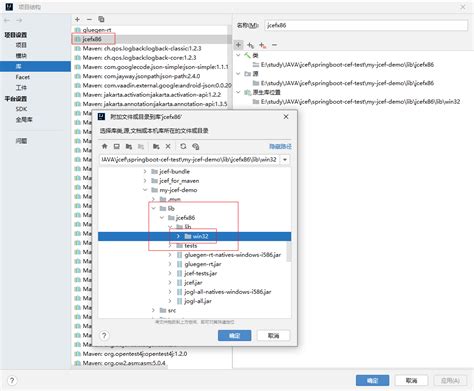Go forward with right arrow in Project Structure
This screenshot has height=391, width=474.
(19, 20)
